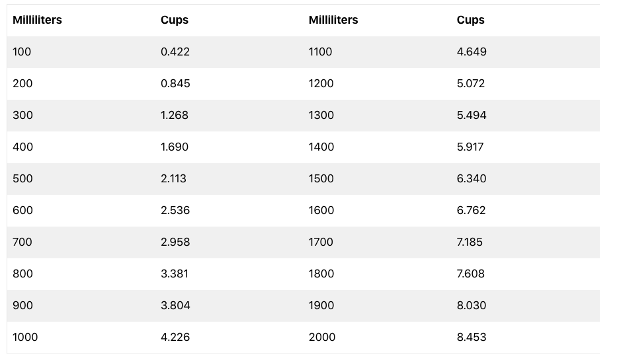Image resolution: width=621 pixels, height=364 pixels.
Task: Click the 1500 milliliters entry
Action: pyautogui.click(x=321, y=178)
